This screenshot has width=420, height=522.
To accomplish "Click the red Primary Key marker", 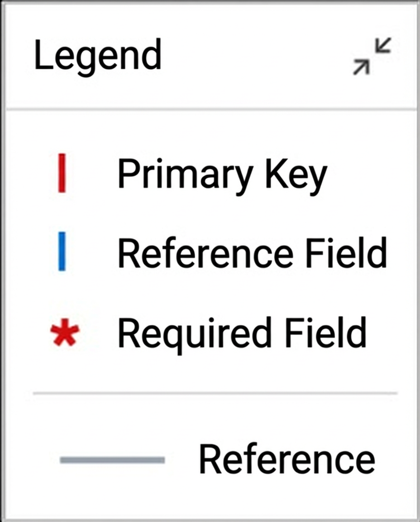I will coord(62,173).
